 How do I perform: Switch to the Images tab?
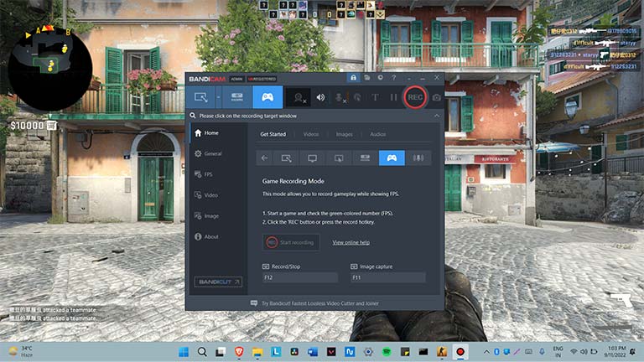[344, 134]
